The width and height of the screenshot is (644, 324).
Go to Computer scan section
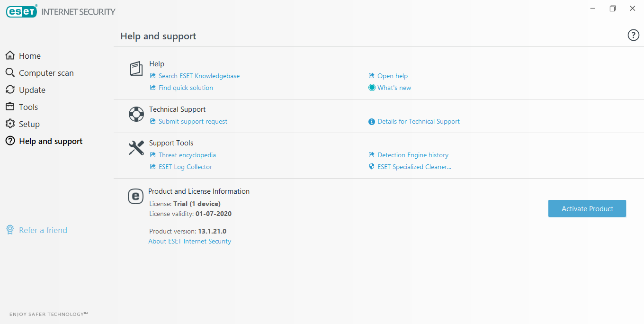tap(46, 73)
